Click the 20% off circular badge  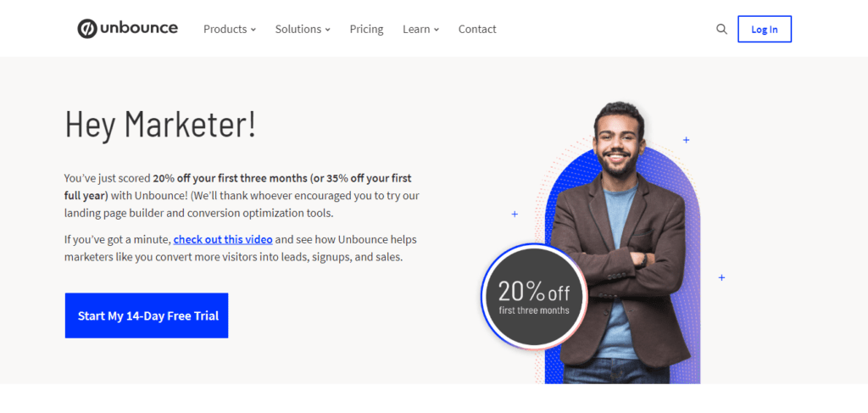pyautogui.click(x=533, y=296)
